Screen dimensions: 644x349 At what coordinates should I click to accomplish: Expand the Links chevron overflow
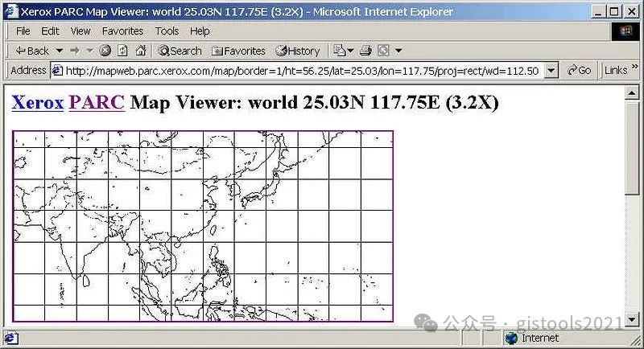634,67
